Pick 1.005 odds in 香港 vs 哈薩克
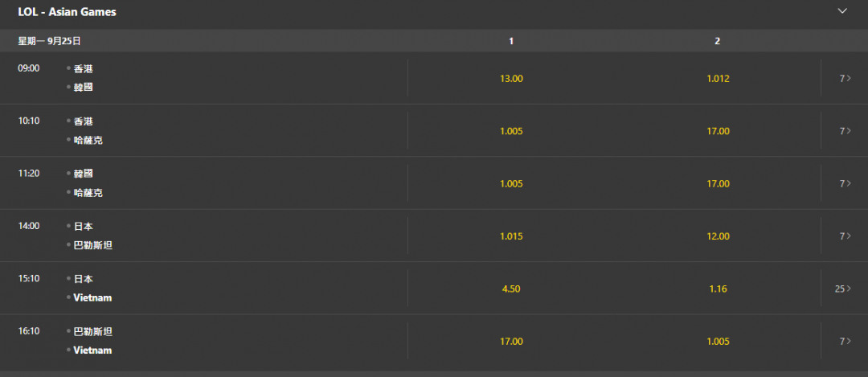The width and height of the screenshot is (868, 377). [511, 131]
